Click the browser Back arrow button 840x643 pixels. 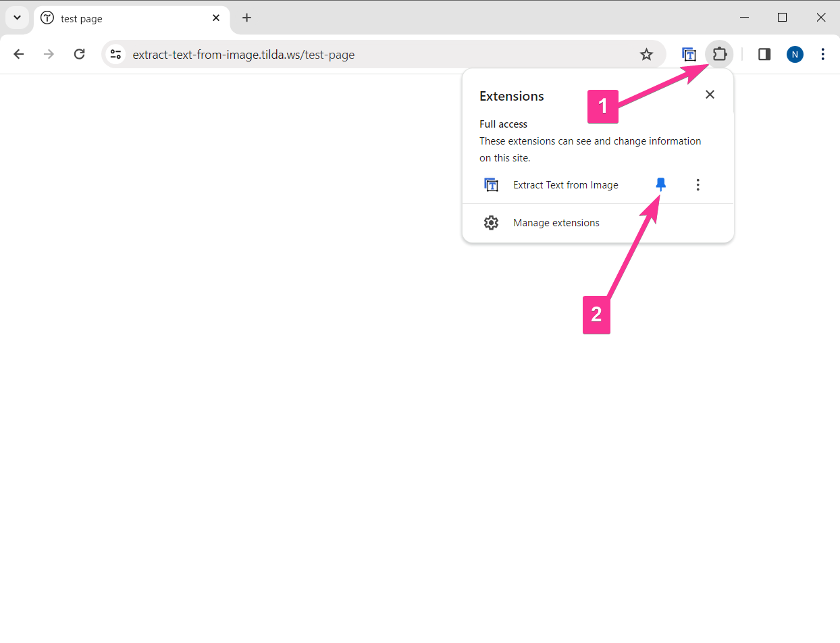point(19,55)
